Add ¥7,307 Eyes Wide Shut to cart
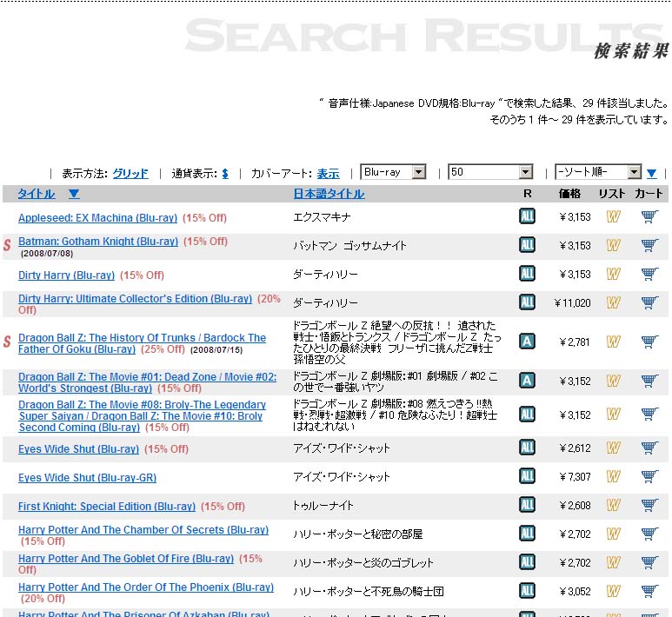This screenshot has height=617, width=672. tap(649, 477)
